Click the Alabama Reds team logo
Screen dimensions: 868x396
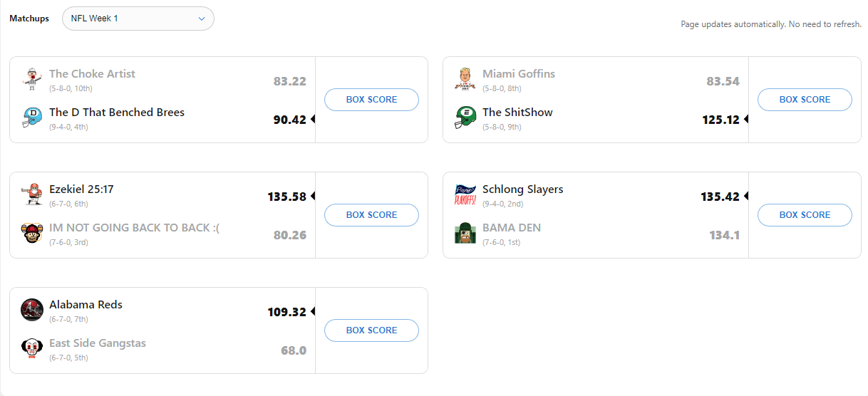(31, 309)
